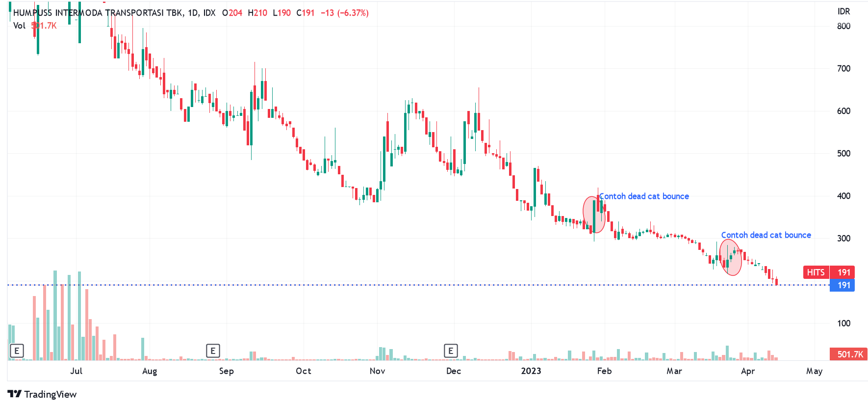The height and width of the screenshot is (407, 868).
Task: Click the 501.7K volume axis label
Action: pyautogui.click(x=849, y=354)
